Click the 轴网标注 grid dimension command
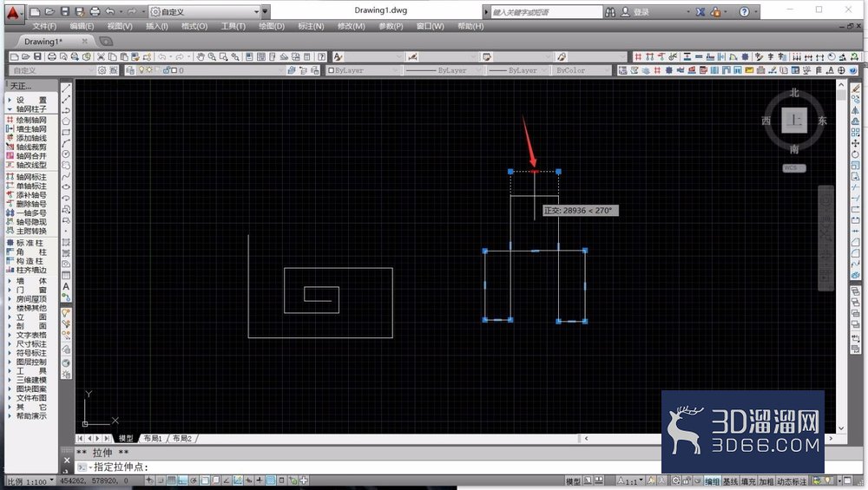 [26, 177]
